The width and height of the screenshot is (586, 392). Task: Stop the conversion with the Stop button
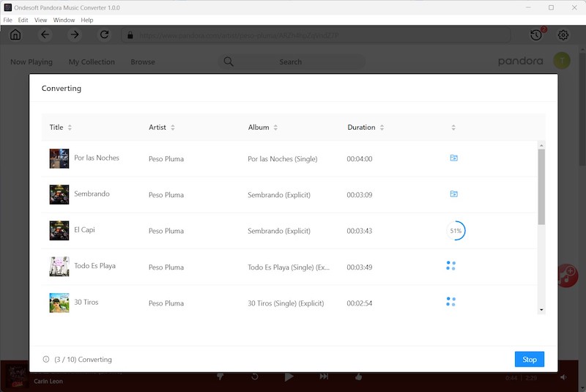[x=529, y=359]
